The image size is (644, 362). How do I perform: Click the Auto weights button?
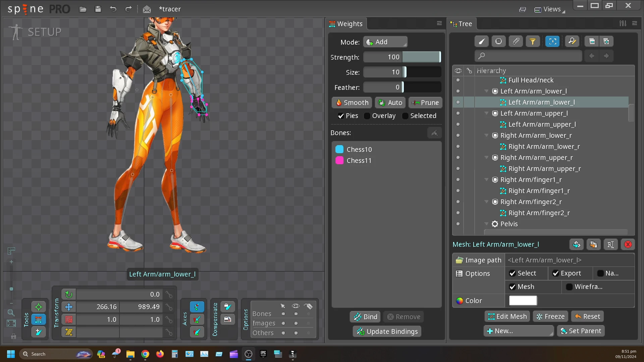coord(390,103)
